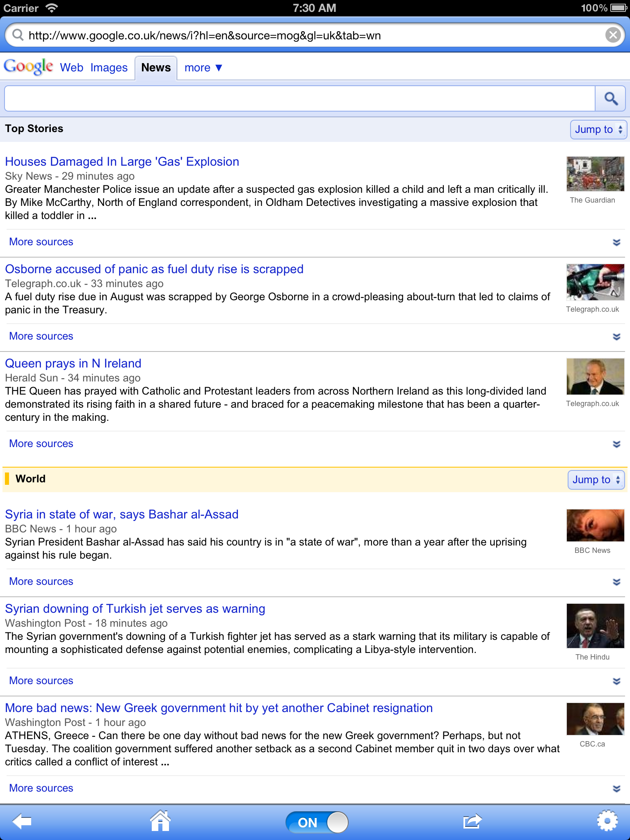This screenshot has height=840, width=630.
Task: Expand chevron for Osborne fuel duty sources
Action: (x=616, y=337)
